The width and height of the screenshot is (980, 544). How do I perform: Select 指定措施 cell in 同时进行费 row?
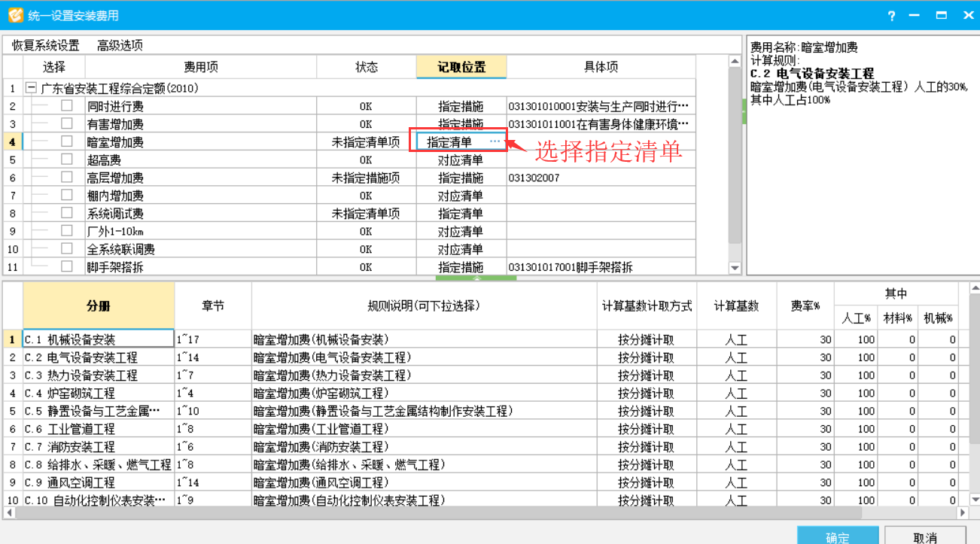pos(461,106)
